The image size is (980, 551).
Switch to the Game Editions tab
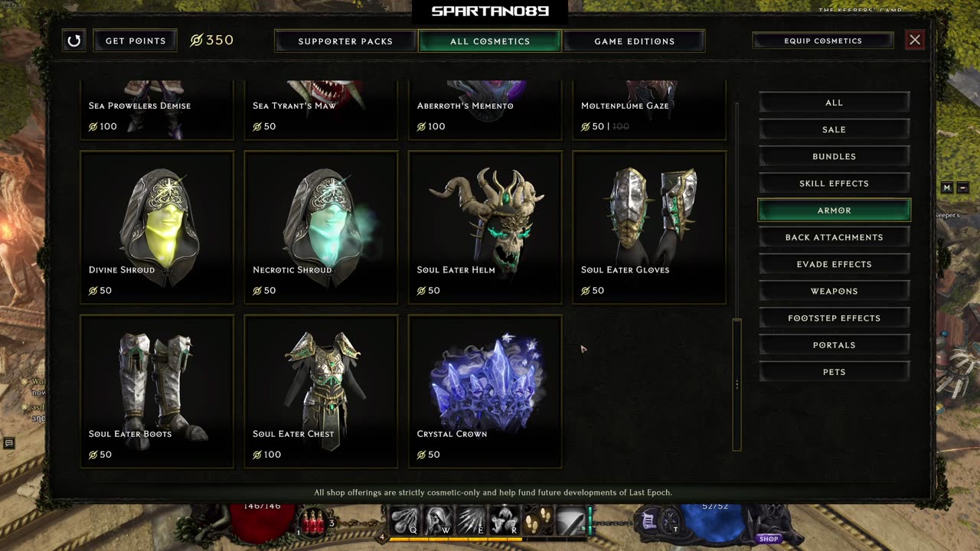tap(635, 41)
